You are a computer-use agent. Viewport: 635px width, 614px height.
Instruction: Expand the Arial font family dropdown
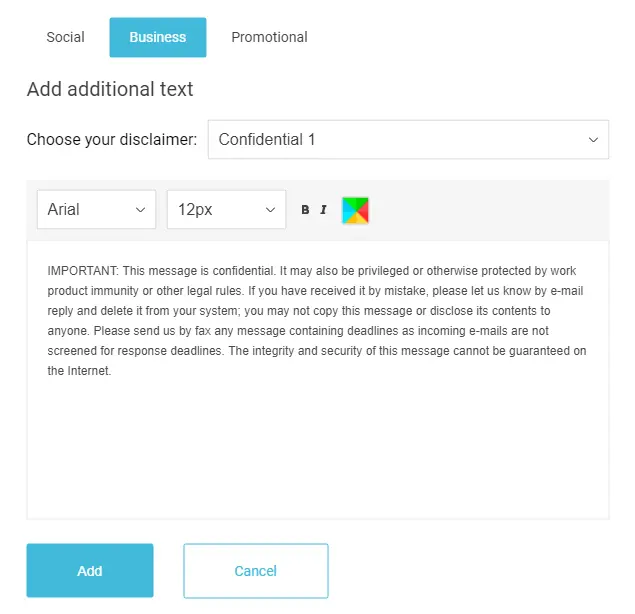[x=96, y=209]
